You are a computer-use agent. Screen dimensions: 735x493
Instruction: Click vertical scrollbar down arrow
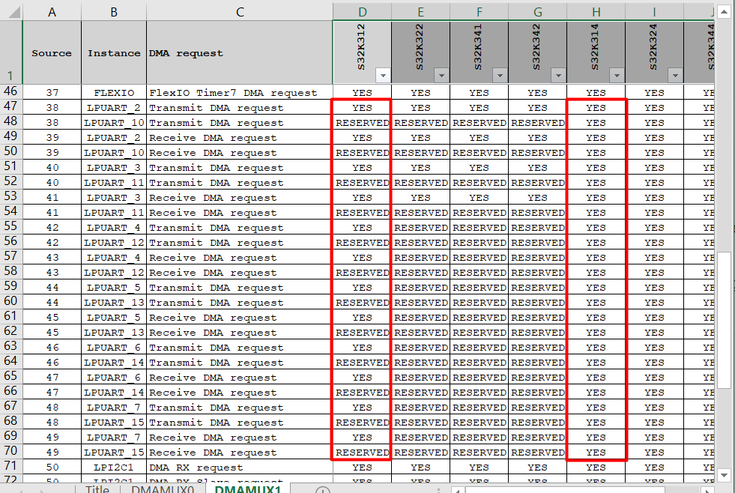pyautogui.click(x=724, y=475)
